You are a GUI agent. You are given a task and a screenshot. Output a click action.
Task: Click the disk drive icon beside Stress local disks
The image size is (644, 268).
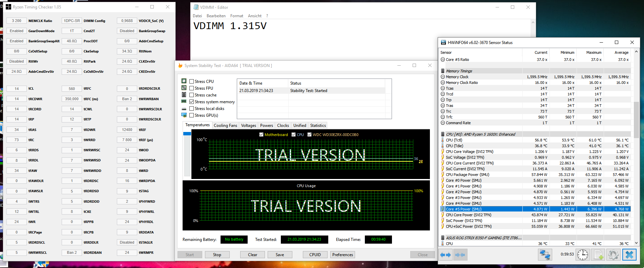(x=184, y=109)
